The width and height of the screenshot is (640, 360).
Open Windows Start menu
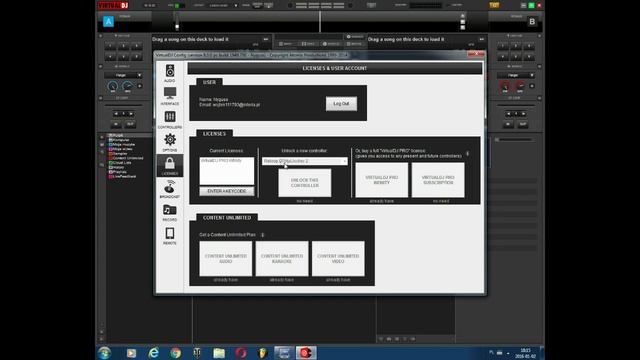coord(104,353)
